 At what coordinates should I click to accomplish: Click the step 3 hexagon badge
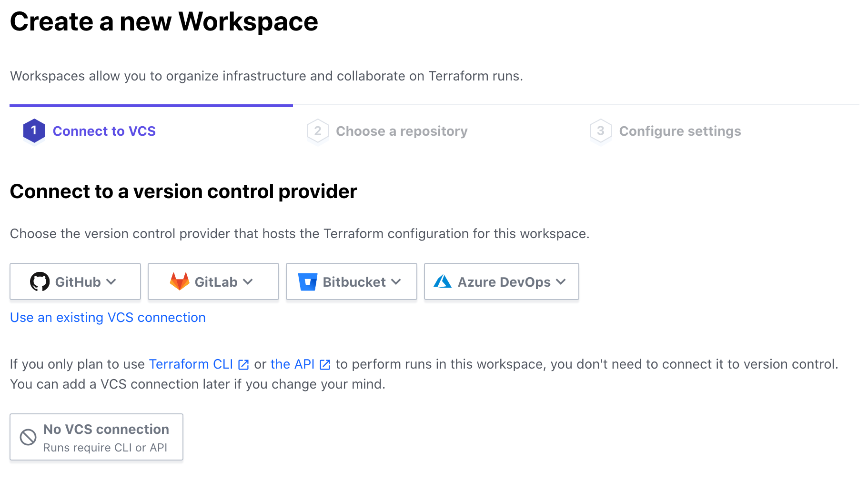600,130
